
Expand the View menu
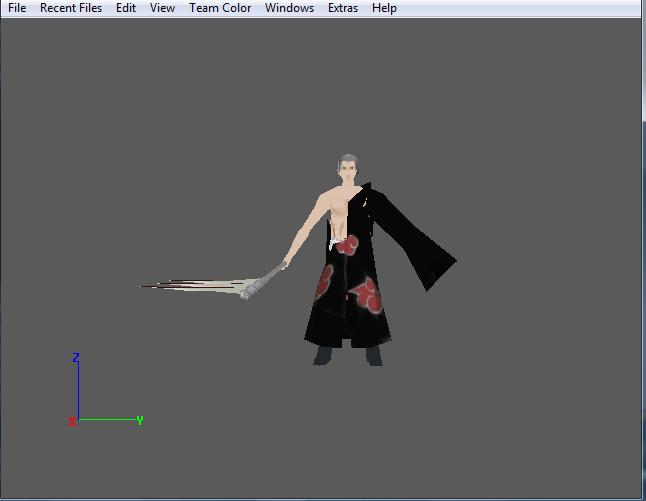point(162,8)
